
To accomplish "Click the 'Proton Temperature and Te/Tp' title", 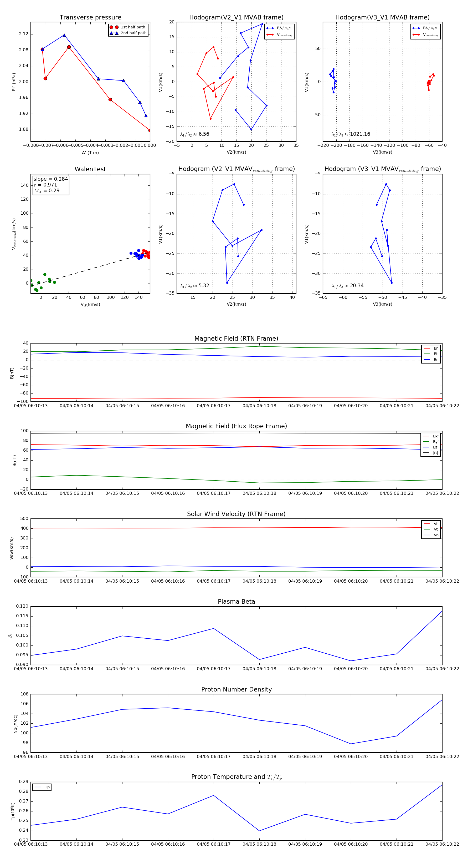I will point(236,777).
